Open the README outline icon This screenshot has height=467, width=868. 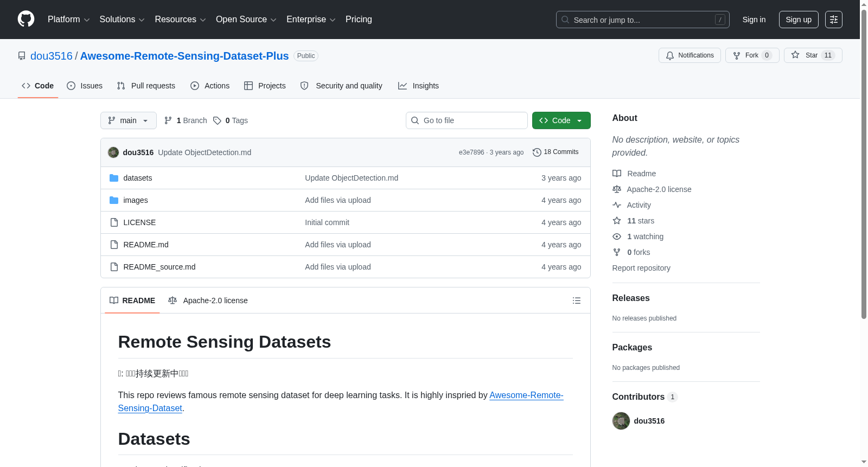tap(577, 300)
